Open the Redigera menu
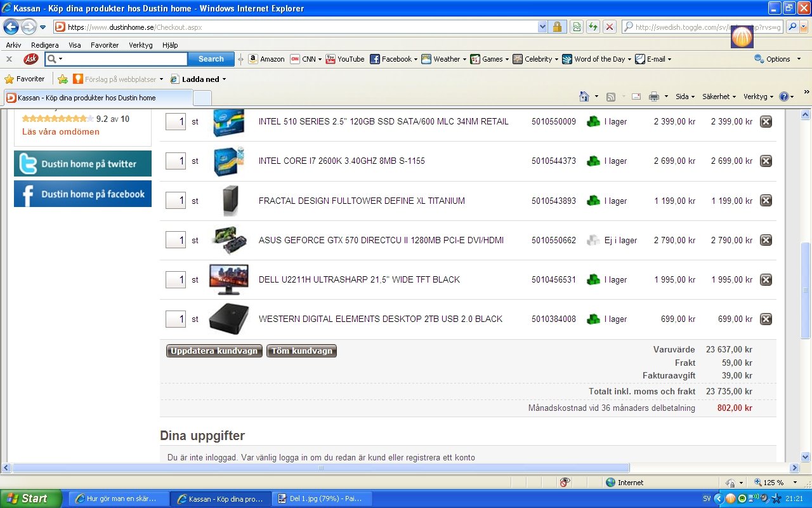 click(45, 45)
